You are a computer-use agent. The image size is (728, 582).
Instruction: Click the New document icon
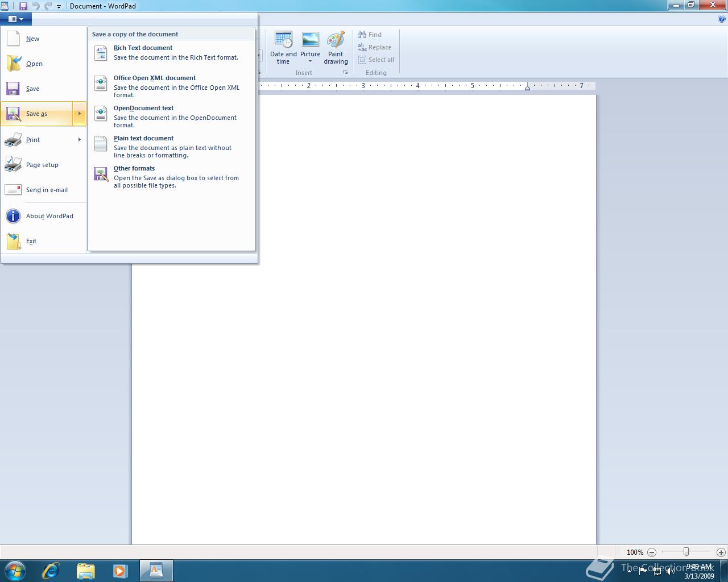[x=13, y=39]
